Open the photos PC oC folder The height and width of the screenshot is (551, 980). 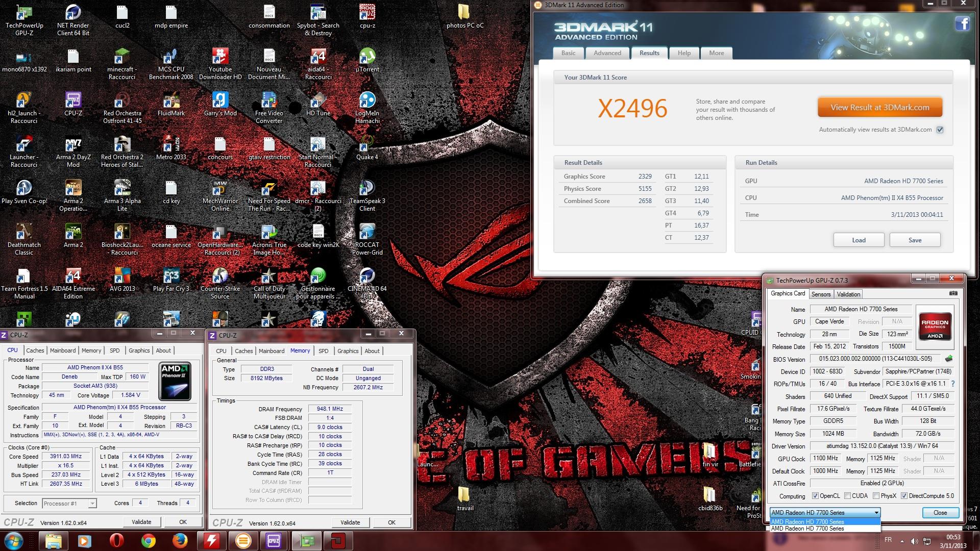[x=464, y=17]
